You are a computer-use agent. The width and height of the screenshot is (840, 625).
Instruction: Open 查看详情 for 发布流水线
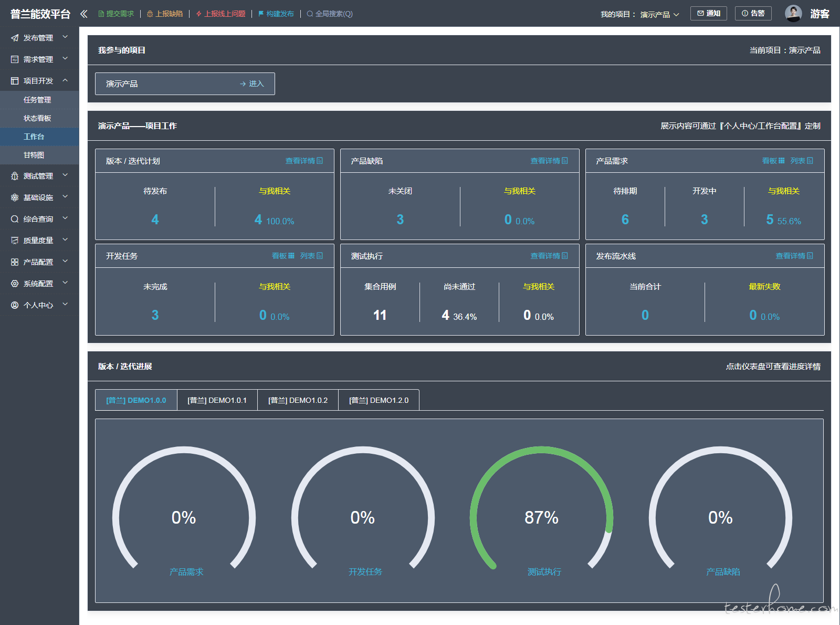(x=794, y=256)
